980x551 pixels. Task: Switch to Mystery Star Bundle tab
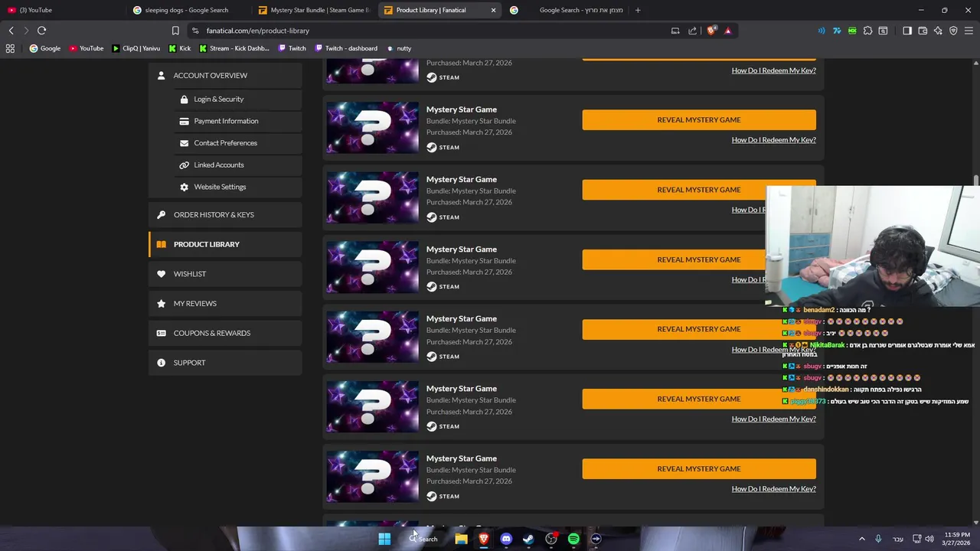(x=314, y=10)
